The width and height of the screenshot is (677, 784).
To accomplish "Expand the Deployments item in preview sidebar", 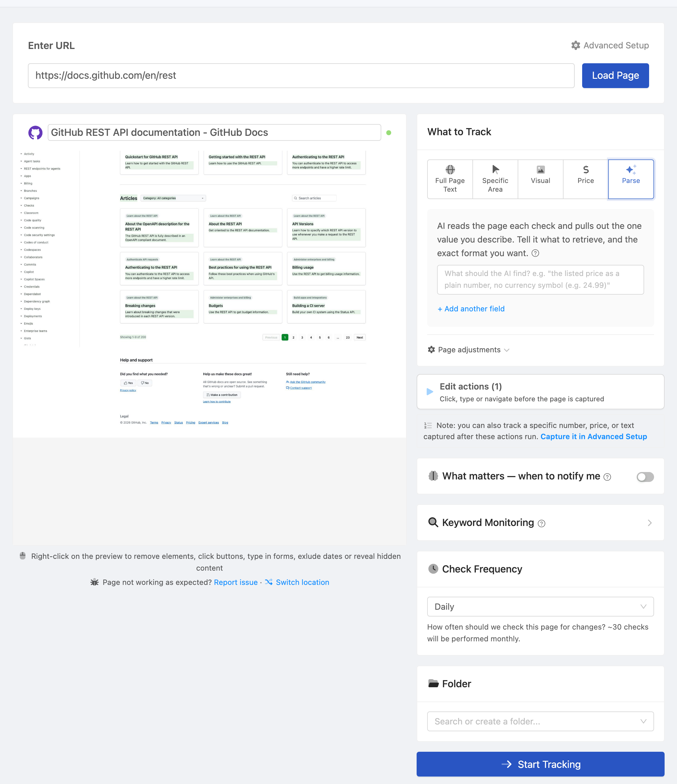I will pyautogui.click(x=31, y=316).
